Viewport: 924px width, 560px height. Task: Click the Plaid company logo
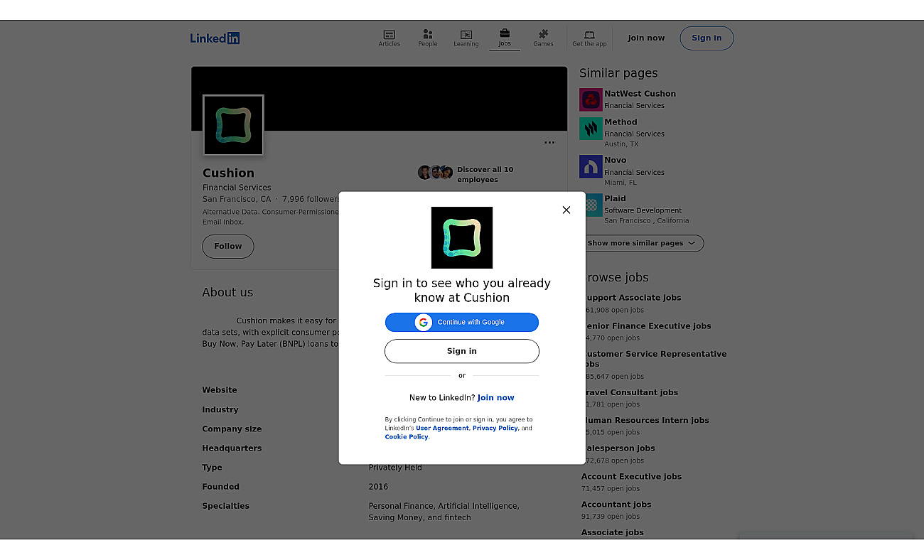coord(591,205)
